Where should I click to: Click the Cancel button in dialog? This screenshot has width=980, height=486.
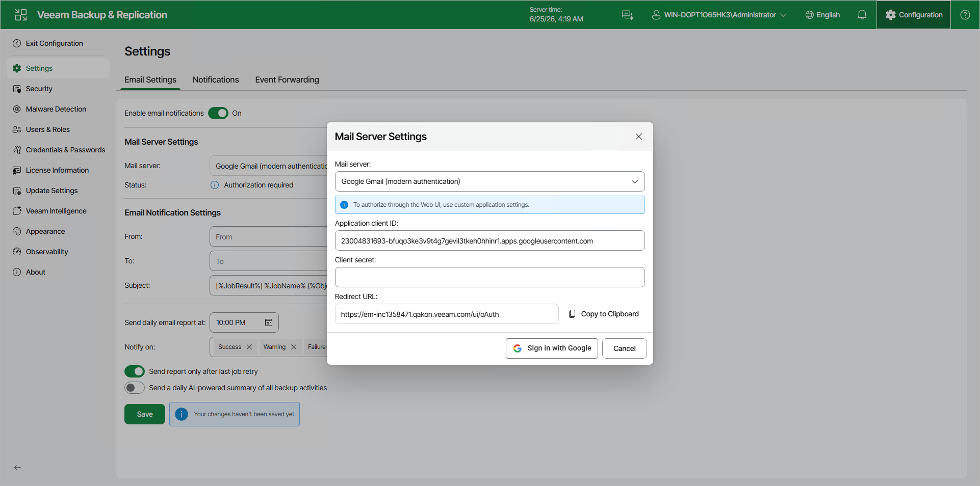click(625, 348)
